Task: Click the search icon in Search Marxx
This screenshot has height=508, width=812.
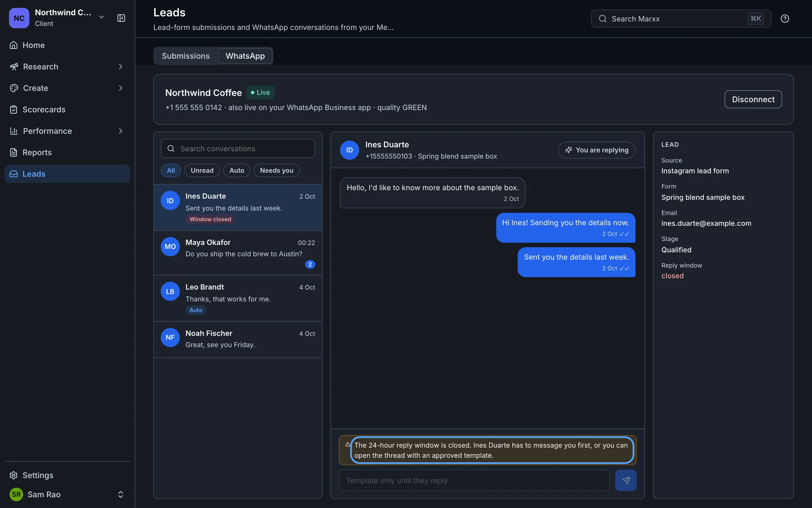Action: tap(603, 19)
